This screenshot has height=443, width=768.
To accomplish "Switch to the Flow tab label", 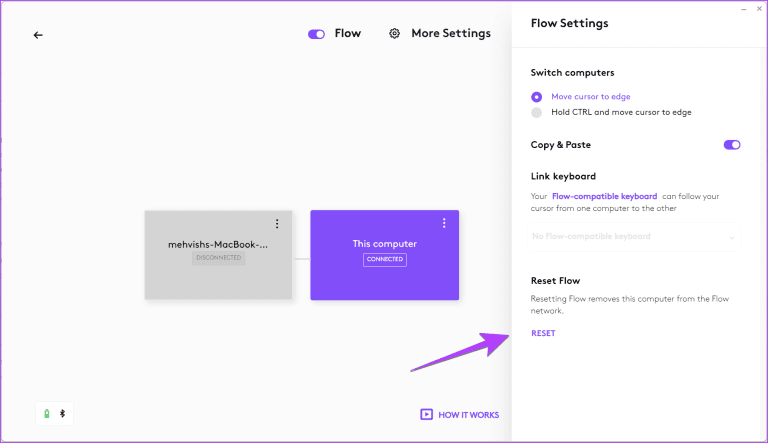I will (348, 33).
